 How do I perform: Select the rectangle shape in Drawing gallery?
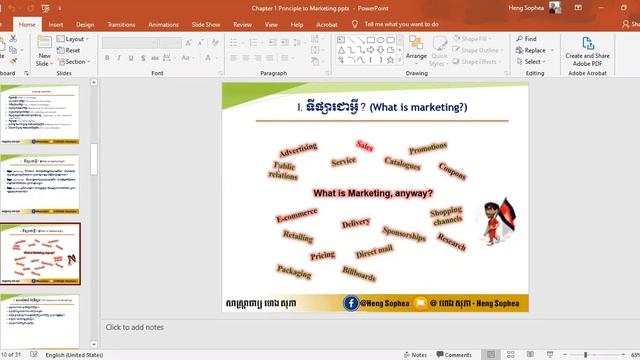tap(371, 40)
